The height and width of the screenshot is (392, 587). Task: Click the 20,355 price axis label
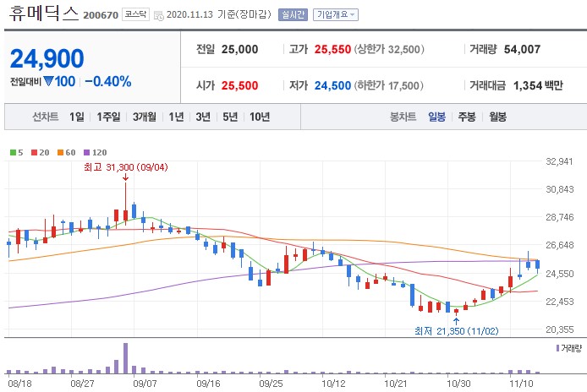(560, 329)
